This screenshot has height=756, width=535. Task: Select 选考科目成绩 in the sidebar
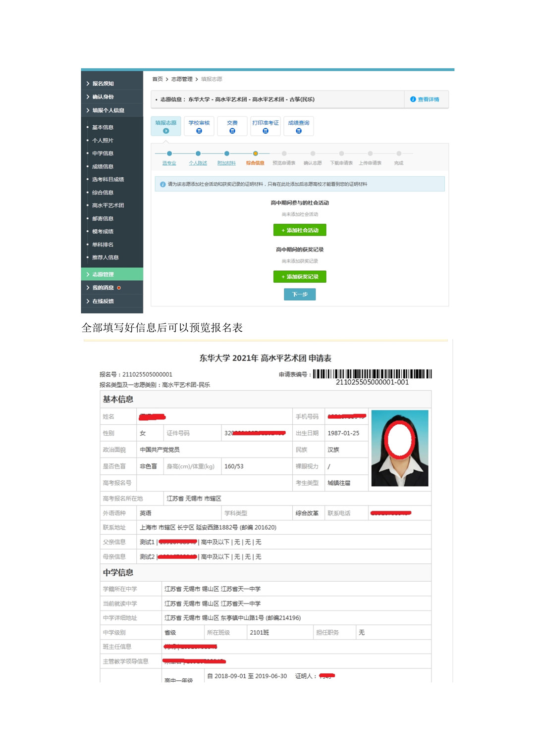tap(108, 179)
